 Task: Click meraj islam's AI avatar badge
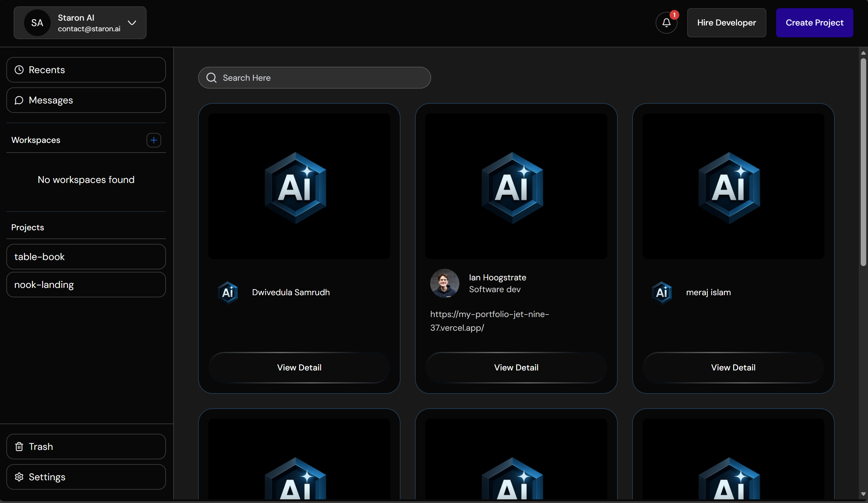(662, 292)
